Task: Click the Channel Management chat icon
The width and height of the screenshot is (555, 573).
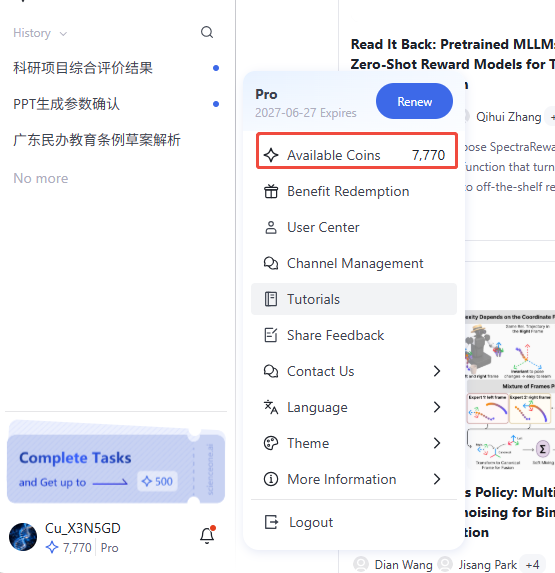Action: pos(271,263)
